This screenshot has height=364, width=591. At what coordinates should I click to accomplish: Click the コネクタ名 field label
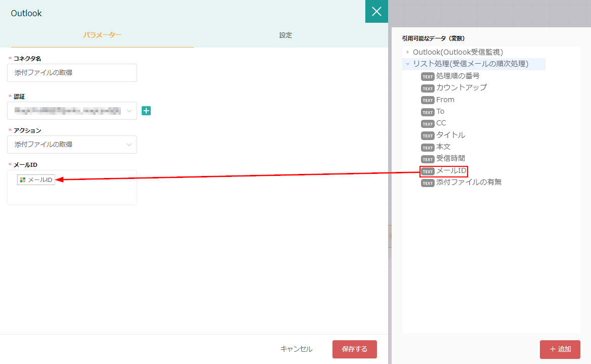(27, 59)
